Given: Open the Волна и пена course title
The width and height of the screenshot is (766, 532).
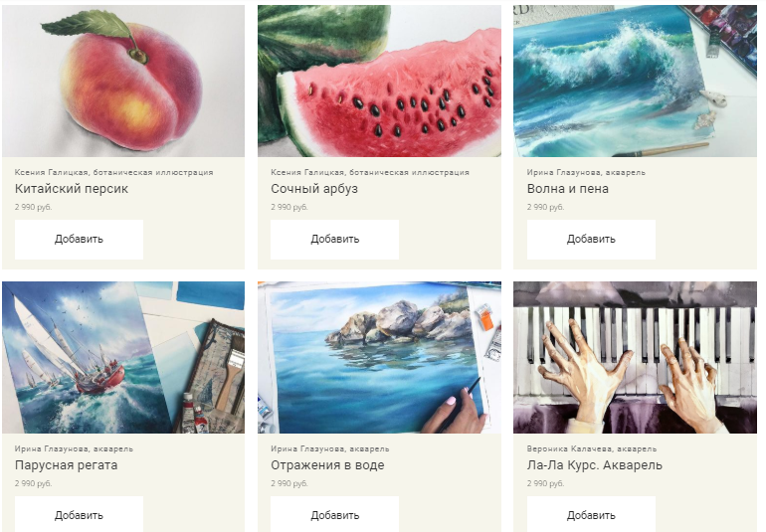Looking at the screenshot, I should coord(568,189).
